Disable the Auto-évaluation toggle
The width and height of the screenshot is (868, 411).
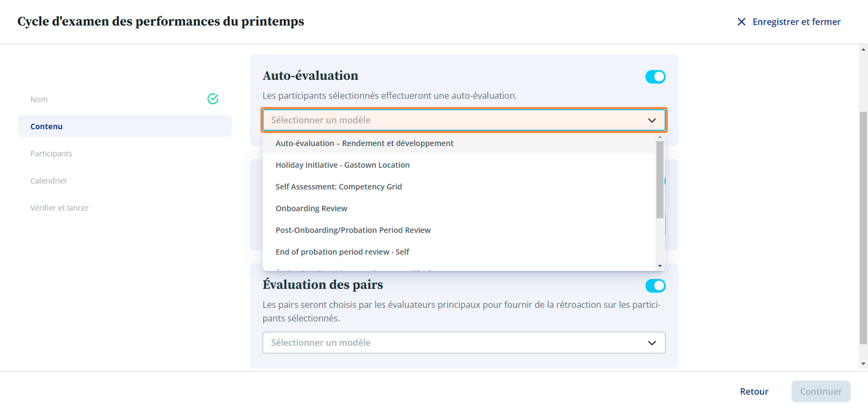coord(655,77)
